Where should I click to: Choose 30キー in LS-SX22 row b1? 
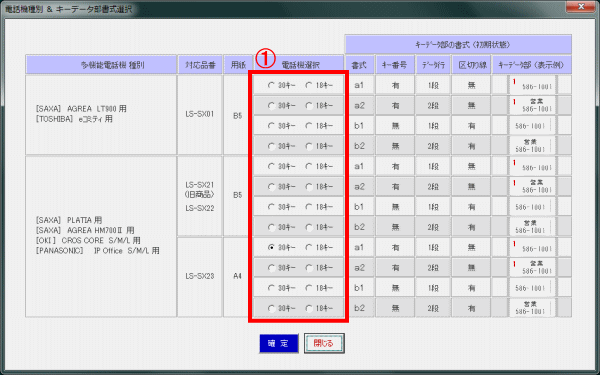(x=271, y=207)
